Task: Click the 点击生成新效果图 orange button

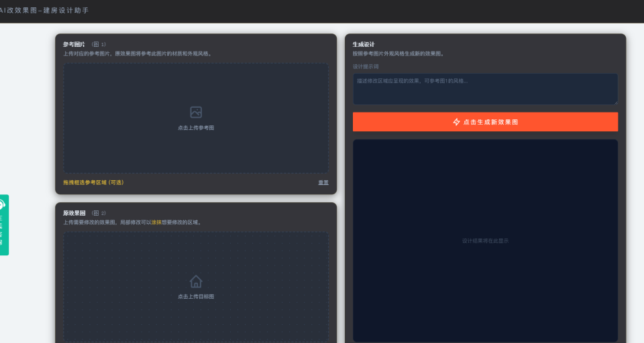Action: point(485,122)
